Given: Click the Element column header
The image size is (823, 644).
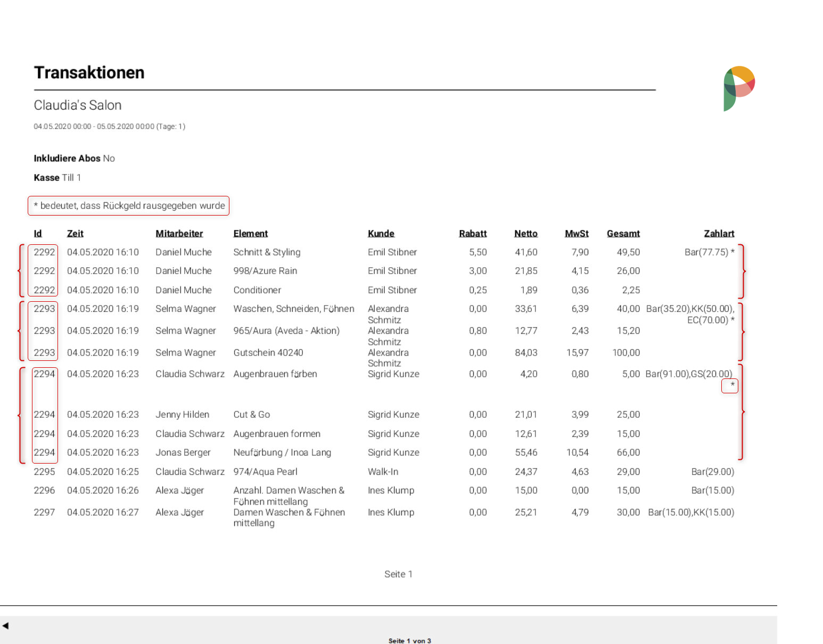Looking at the screenshot, I should 251,234.
